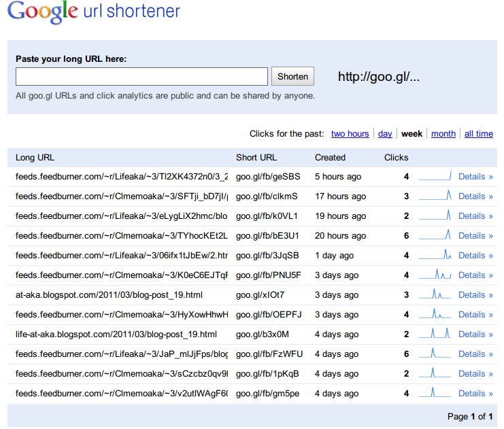Click the sparkline chart for goo.gl/fb/gm5pe
Image resolution: width=504 pixels, height=429 pixels.
tap(435, 392)
